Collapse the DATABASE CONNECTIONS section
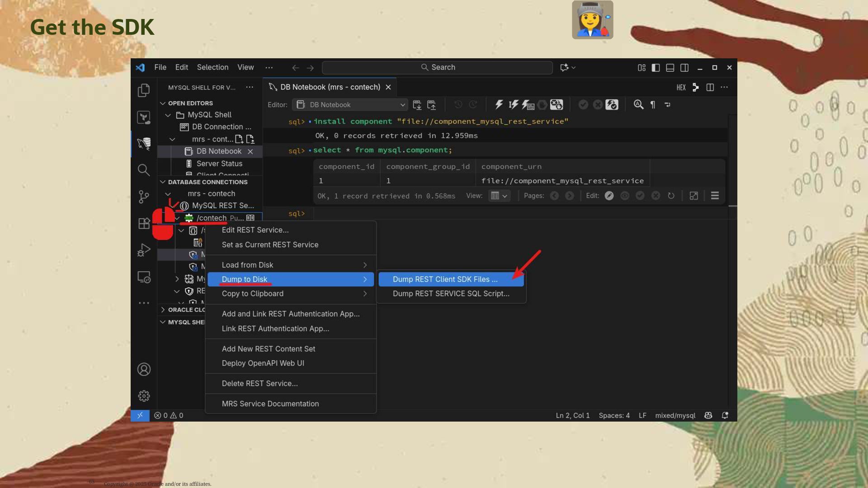Image resolution: width=868 pixels, height=488 pixels. (163, 182)
